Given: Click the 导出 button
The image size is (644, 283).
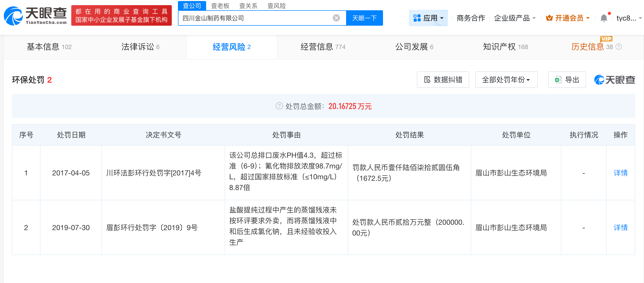Looking at the screenshot, I should click(x=567, y=80).
